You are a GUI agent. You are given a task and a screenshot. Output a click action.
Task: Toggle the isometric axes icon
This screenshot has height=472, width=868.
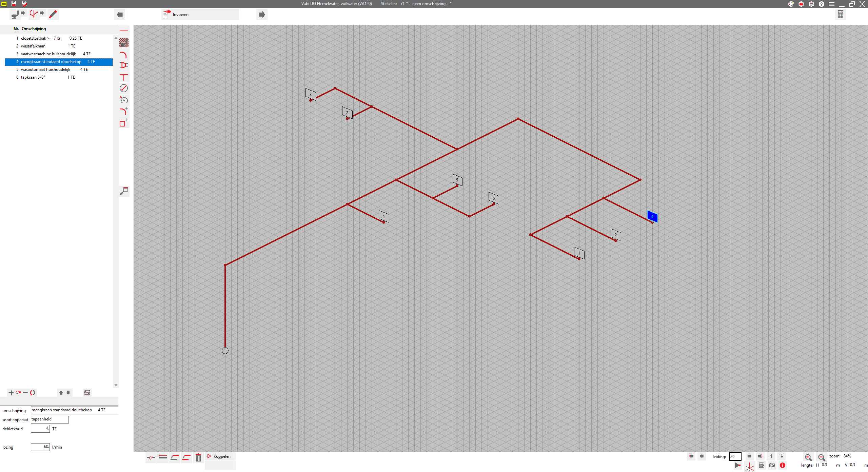[750, 467]
